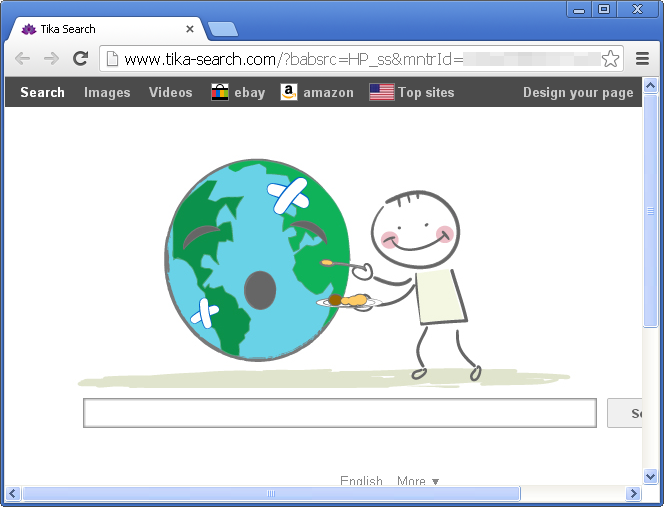Click the US flag Top sites icon
This screenshot has width=664, height=507.
point(381,92)
